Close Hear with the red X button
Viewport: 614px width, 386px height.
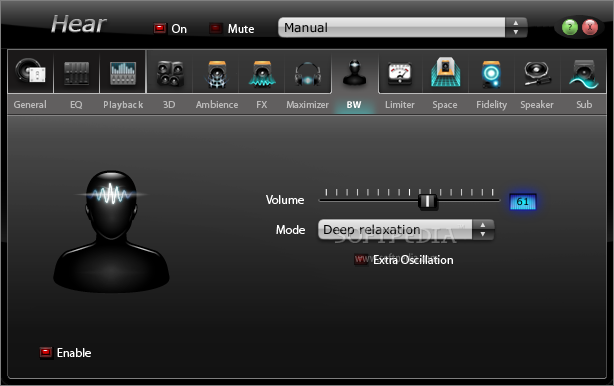(x=589, y=27)
